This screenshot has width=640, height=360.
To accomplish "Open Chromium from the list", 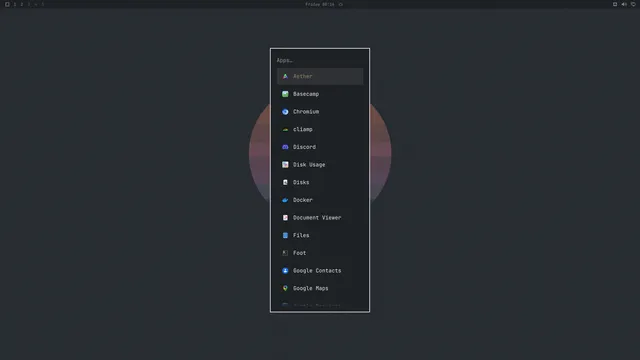I will click(320, 111).
